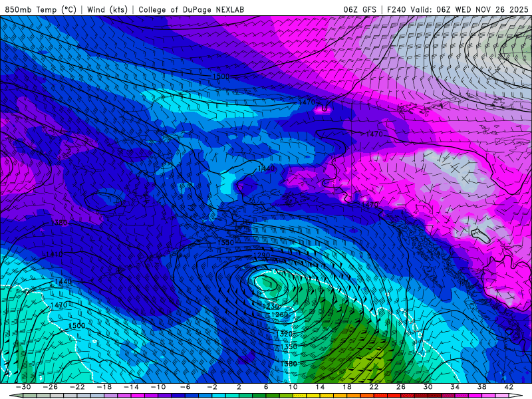
Task: Click the right arrow end of the color bar
Action: coord(516,396)
